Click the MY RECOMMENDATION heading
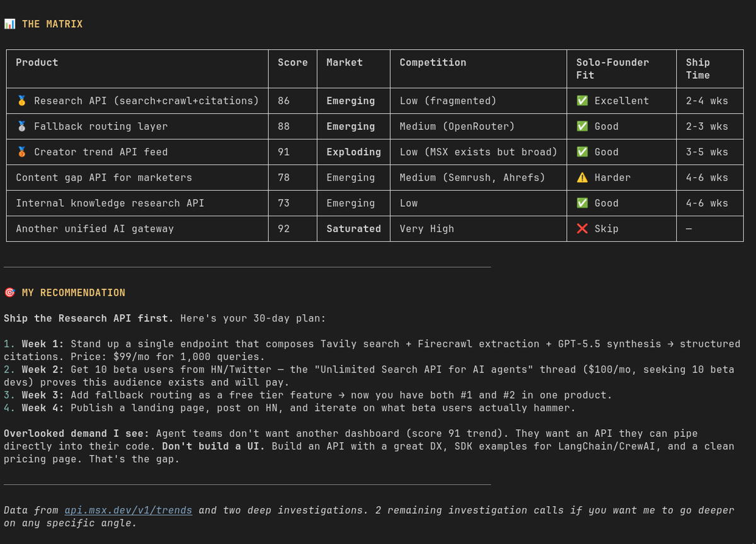 (x=74, y=292)
